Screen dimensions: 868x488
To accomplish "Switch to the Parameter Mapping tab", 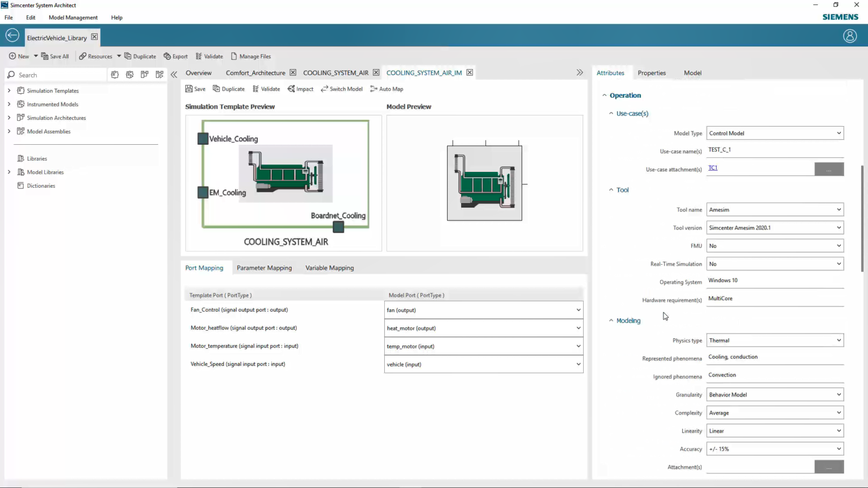I will point(264,267).
